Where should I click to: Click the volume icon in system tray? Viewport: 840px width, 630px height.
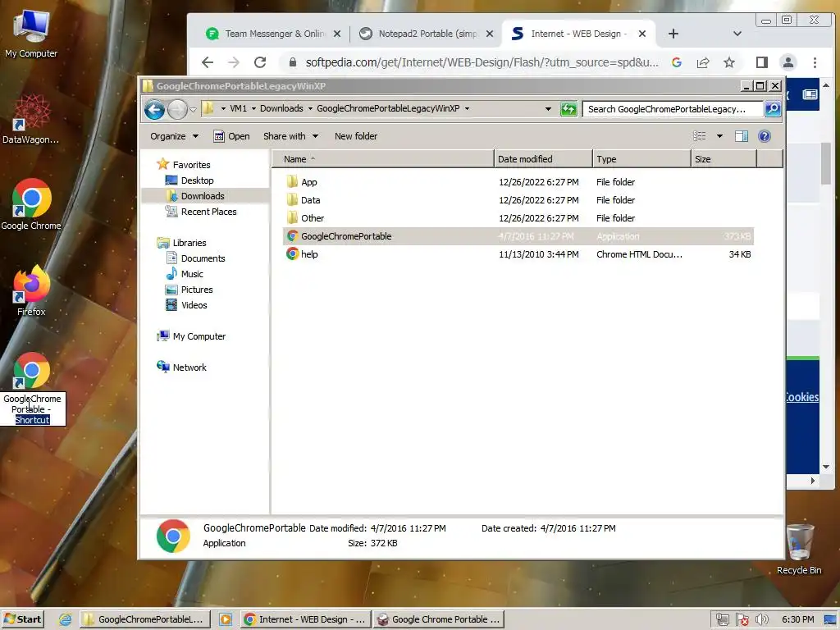coord(762,619)
